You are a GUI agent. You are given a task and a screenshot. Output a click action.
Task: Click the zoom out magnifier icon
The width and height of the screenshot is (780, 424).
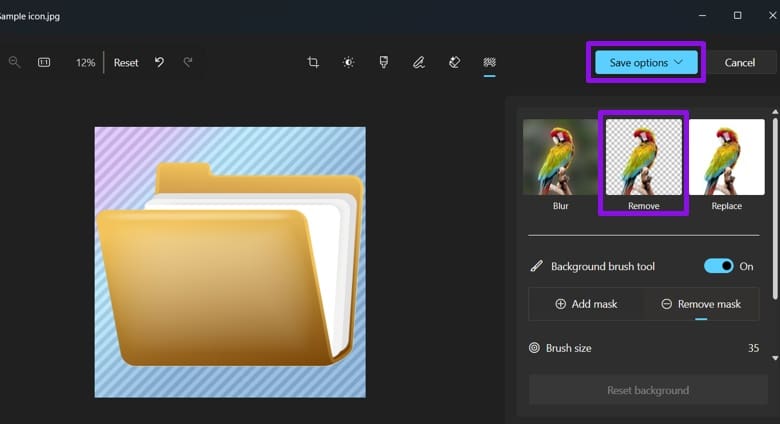(x=14, y=62)
